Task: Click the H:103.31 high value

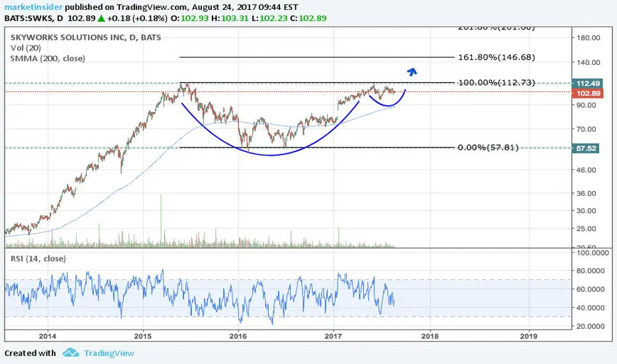Action: (230, 18)
